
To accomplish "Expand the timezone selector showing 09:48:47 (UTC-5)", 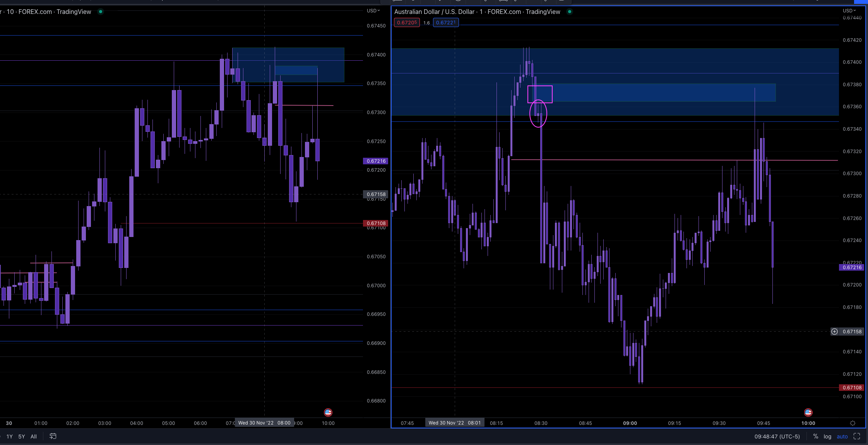I will coord(777,436).
